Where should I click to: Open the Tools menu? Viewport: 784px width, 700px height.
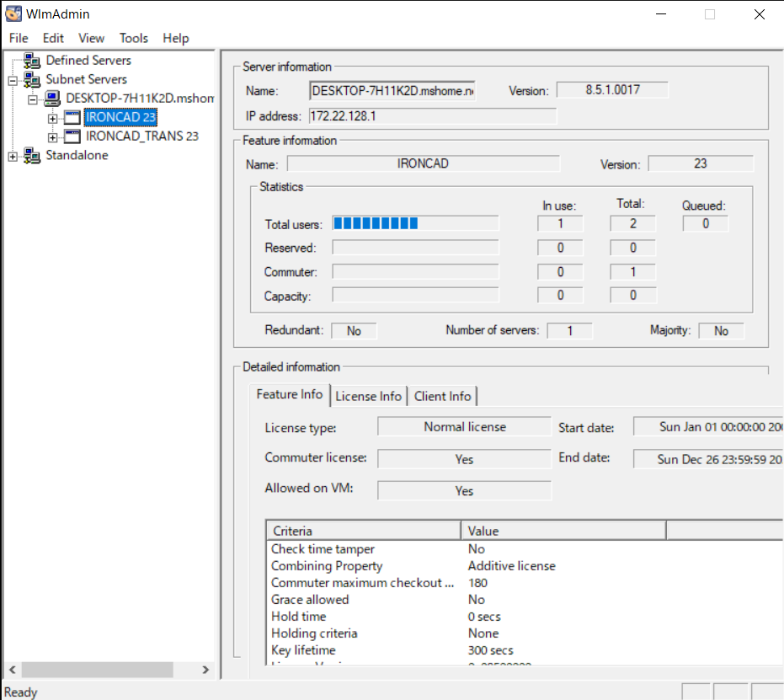tap(134, 38)
